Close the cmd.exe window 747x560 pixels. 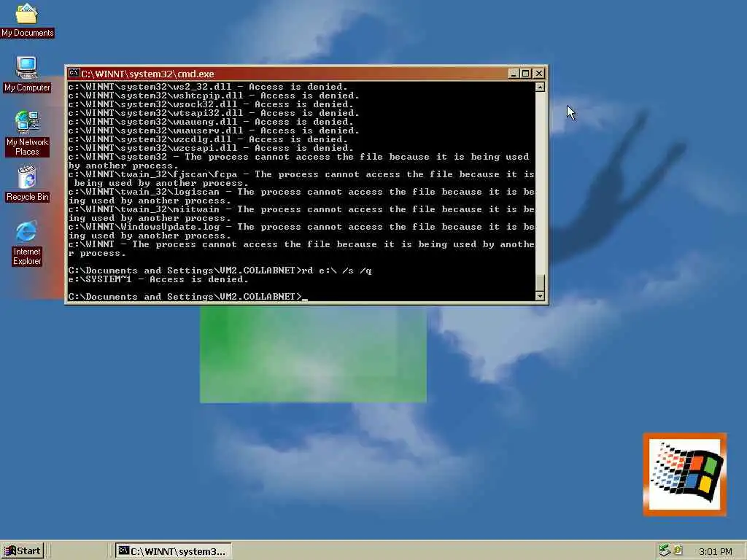tap(539, 74)
